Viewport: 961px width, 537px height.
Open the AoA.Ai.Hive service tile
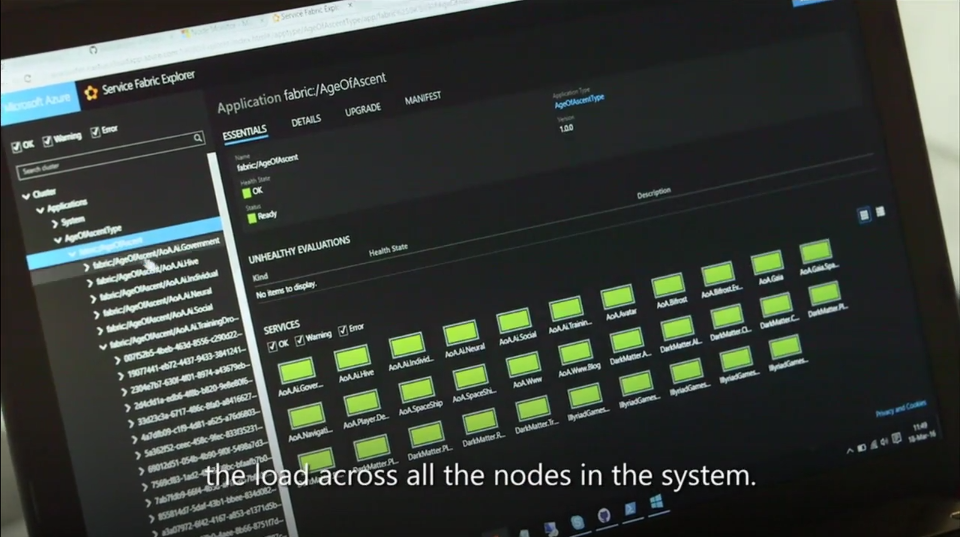[x=352, y=359]
